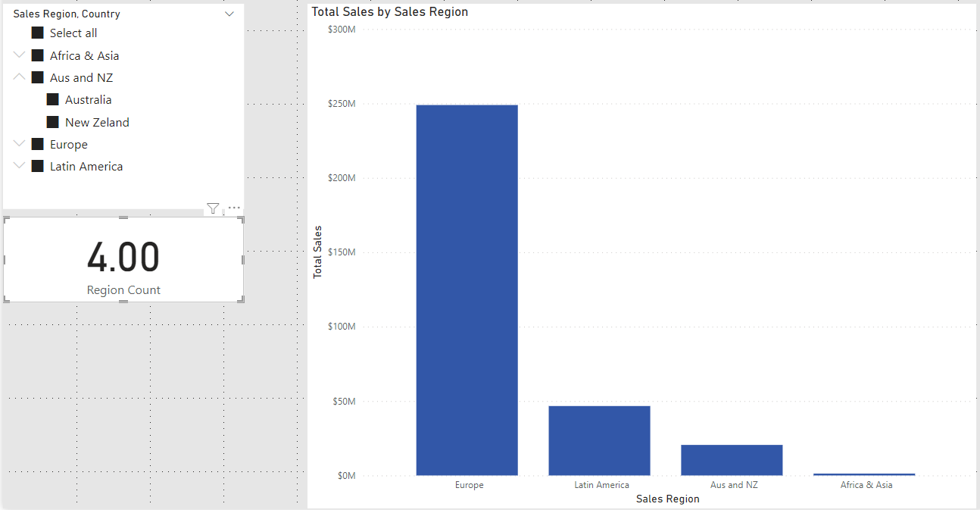The width and height of the screenshot is (980, 510).
Task: Click the Australia label in slicer
Action: pos(89,100)
